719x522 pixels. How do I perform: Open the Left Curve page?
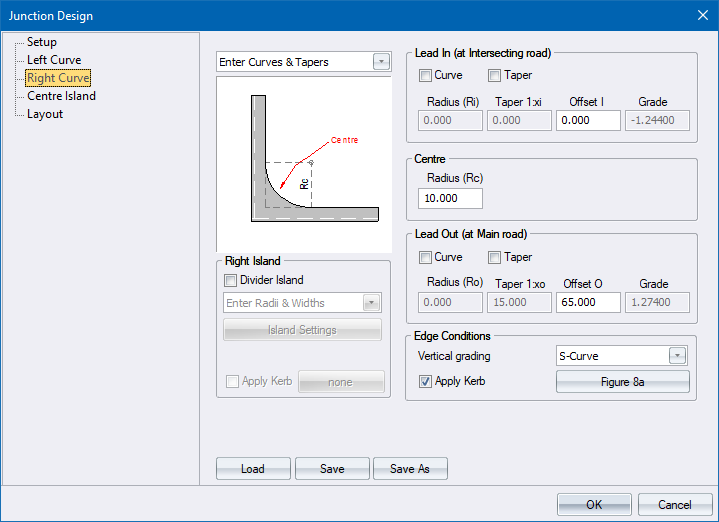54,60
